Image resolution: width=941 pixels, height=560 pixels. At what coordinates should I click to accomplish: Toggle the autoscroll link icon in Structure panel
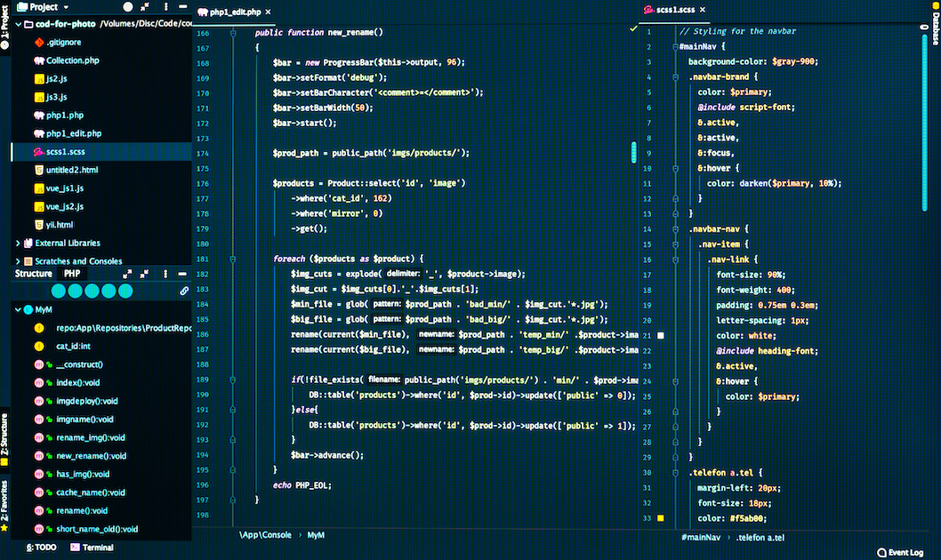184,290
